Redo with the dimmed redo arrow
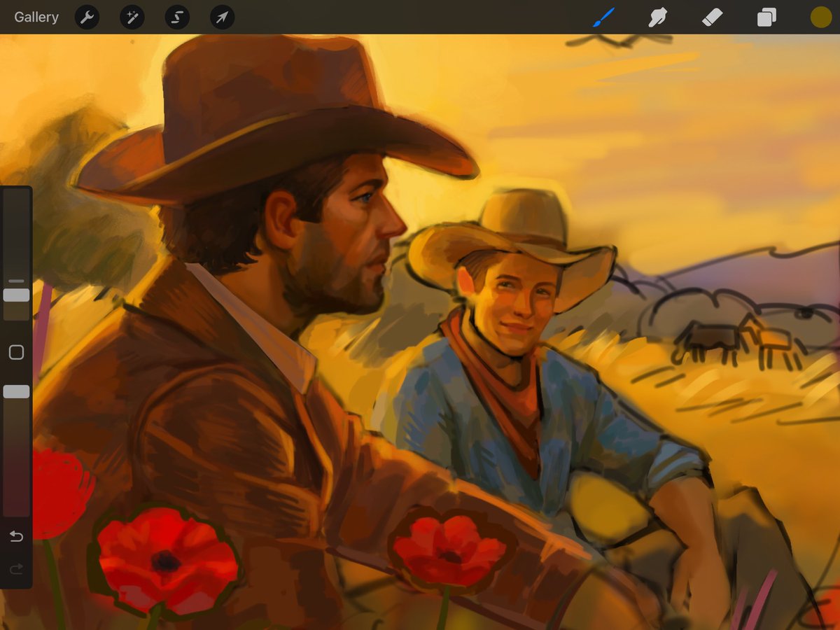840x630 pixels. pyautogui.click(x=16, y=569)
